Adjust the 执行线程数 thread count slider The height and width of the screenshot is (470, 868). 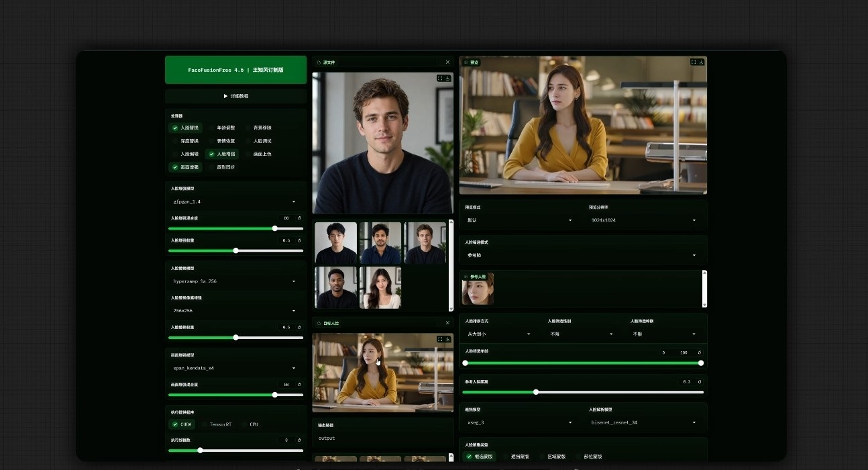pyautogui.click(x=235, y=450)
